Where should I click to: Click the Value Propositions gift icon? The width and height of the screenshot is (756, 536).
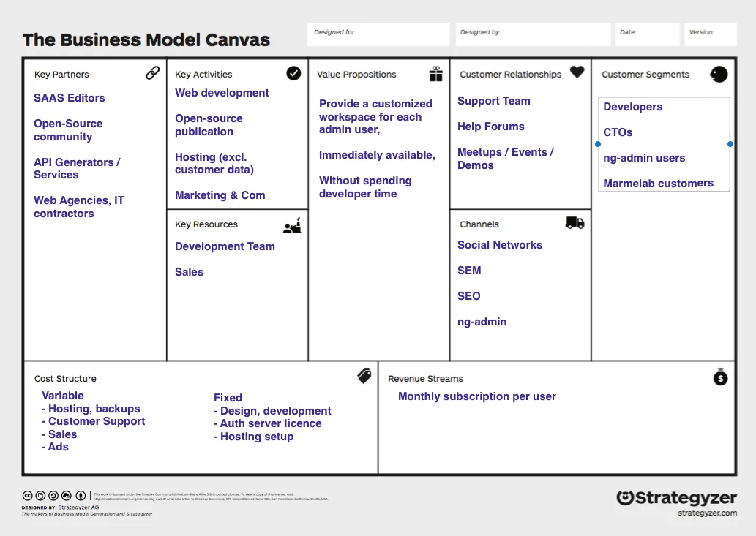pyautogui.click(x=436, y=74)
